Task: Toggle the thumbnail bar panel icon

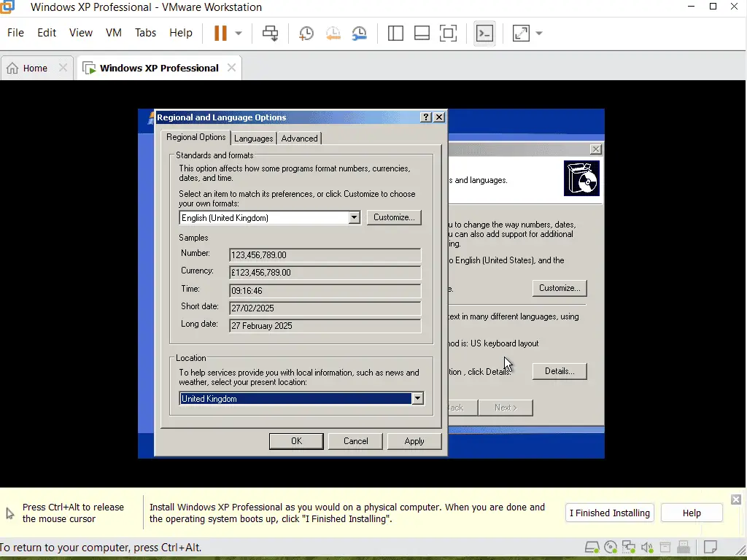Action: coord(422,33)
